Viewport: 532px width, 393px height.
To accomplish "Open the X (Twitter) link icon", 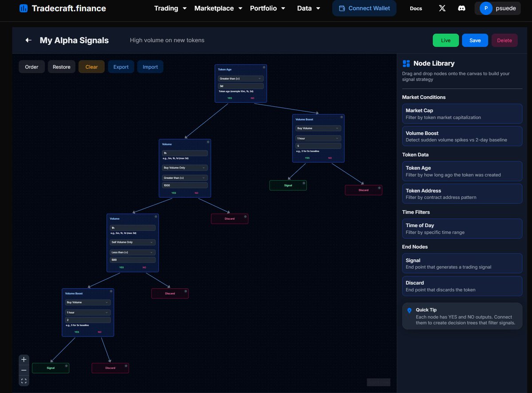I will tap(442, 8).
